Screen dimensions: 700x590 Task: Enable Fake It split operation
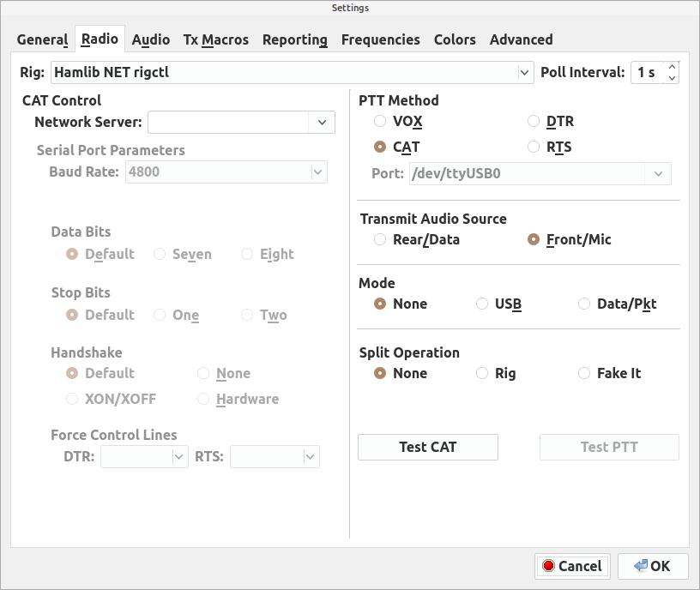click(584, 373)
